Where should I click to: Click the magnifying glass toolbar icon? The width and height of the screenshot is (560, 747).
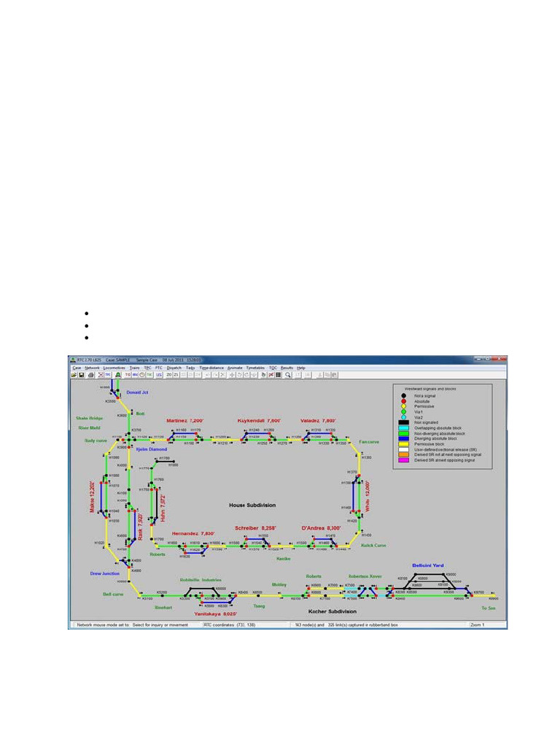pyautogui.click(x=287, y=375)
